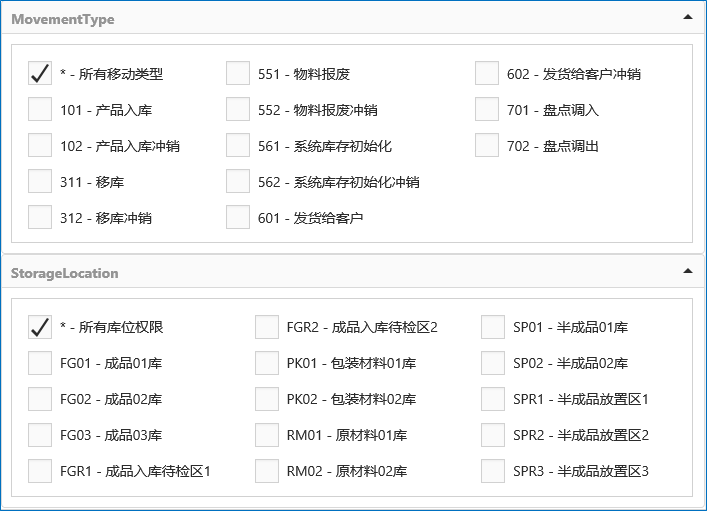Viewport: 707px width, 511px height.
Task: Tick the 602 - 发货给客户冲销 checkbox
Action: 487,74
